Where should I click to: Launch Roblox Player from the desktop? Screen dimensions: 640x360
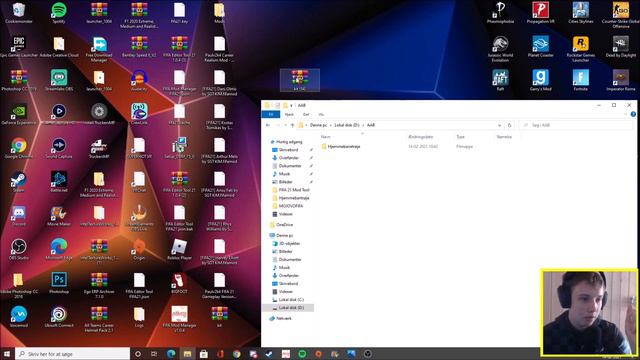[179, 250]
